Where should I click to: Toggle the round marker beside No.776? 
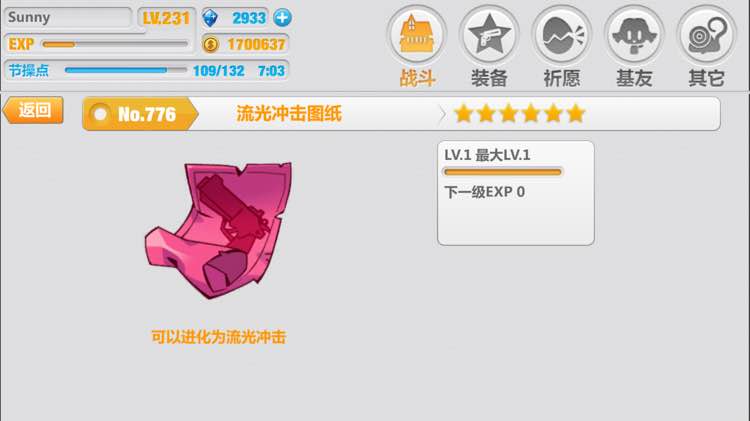tap(100, 114)
